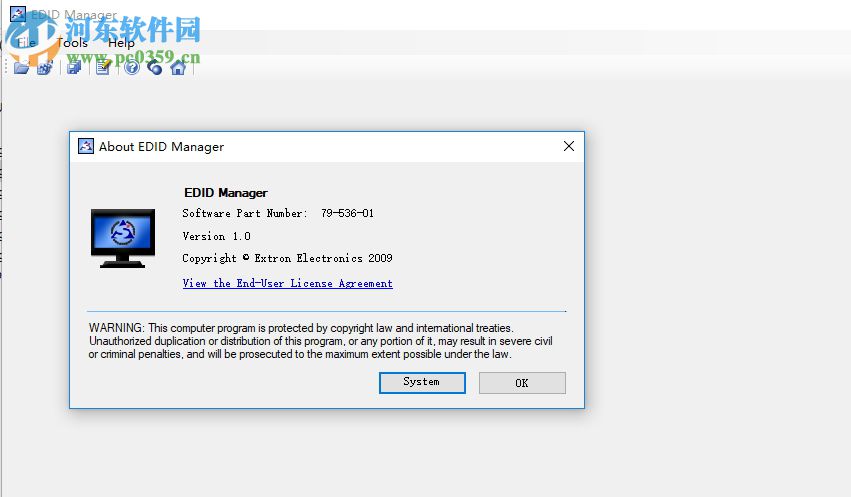Click the monitor logo in About dialog
The image size is (851, 497).
[123, 238]
